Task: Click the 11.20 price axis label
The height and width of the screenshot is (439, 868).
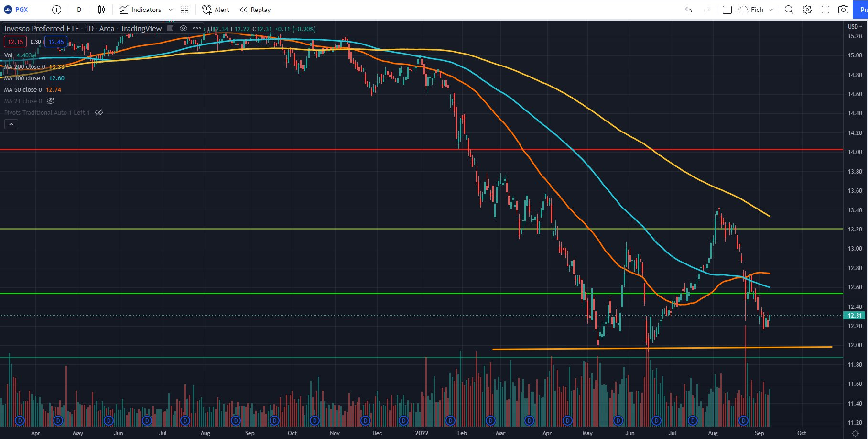Action: coord(855,422)
